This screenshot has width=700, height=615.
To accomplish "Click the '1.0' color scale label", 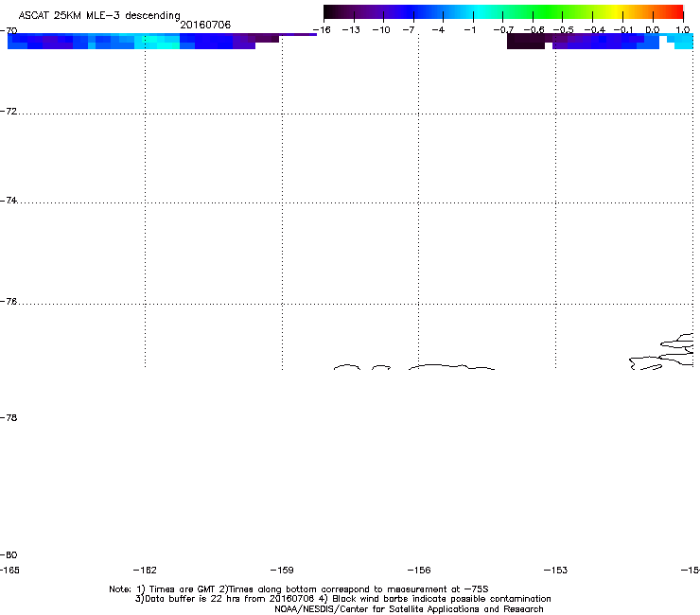I will pos(683,30).
